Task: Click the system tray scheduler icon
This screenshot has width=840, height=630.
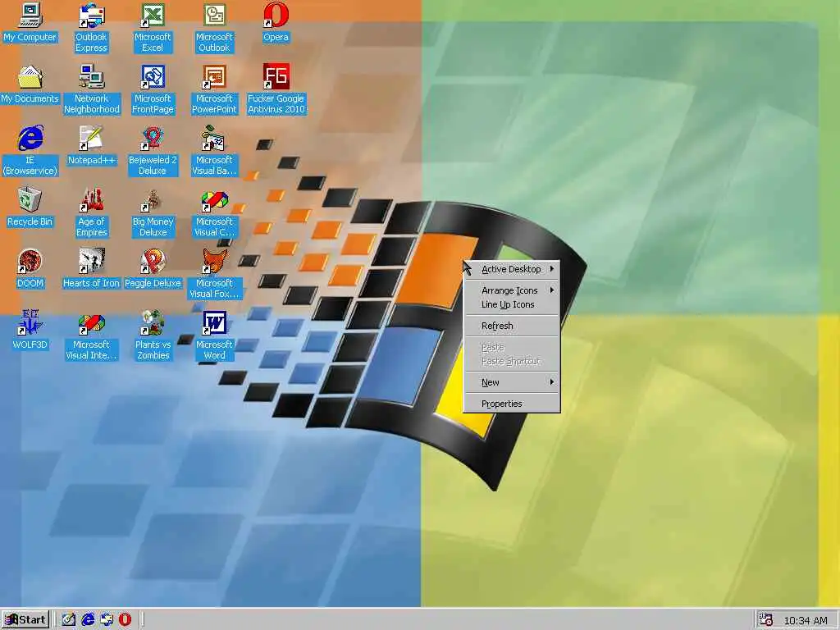Action: point(766,620)
